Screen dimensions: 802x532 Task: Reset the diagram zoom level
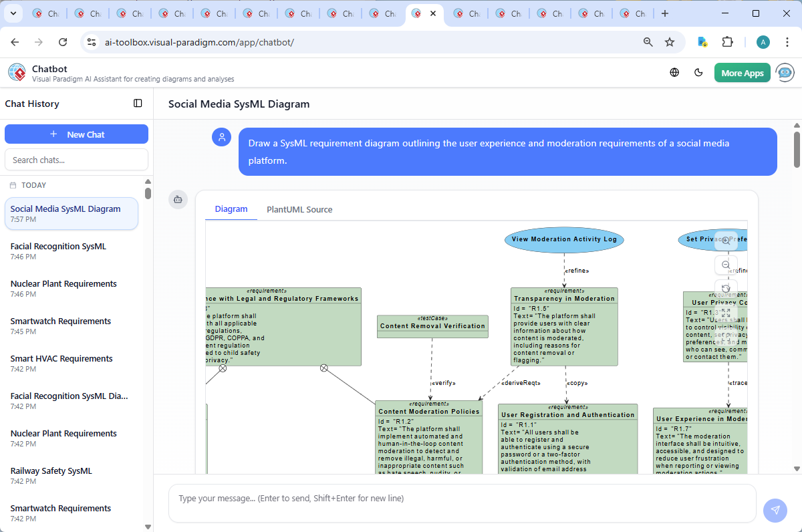pyautogui.click(x=726, y=288)
